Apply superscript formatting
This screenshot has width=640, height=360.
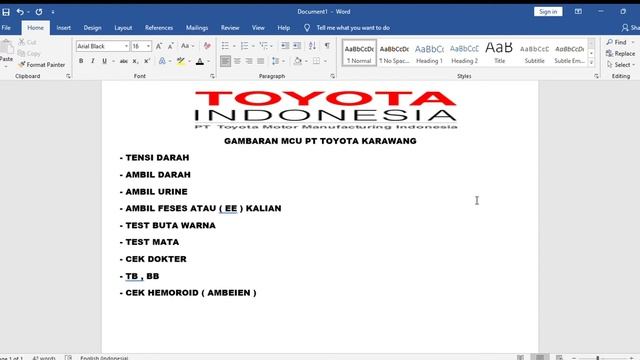[x=147, y=61]
